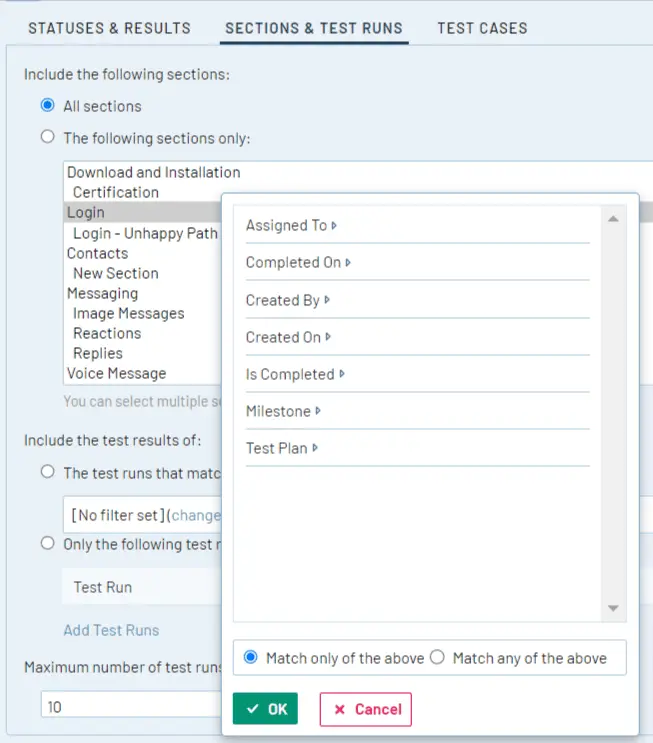Choose 'Match any of the above' option
The width and height of the screenshot is (653, 743).
point(437,657)
